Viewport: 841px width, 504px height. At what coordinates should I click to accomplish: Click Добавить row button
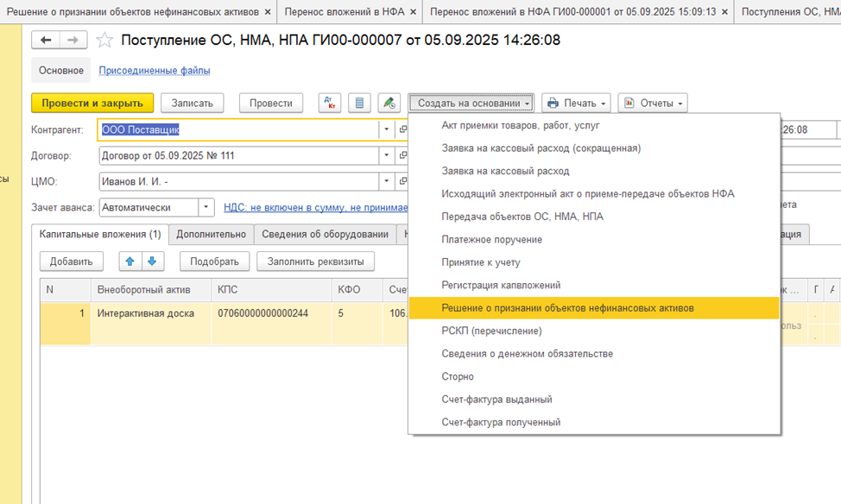[x=72, y=261]
